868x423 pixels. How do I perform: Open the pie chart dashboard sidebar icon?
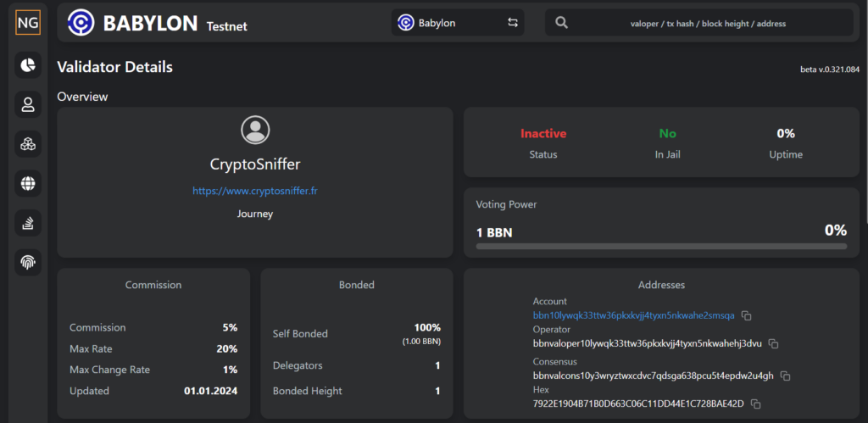pyautogui.click(x=28, y=65)
